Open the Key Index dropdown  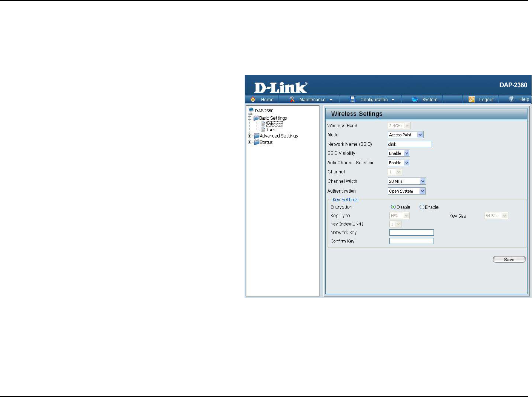395,224
